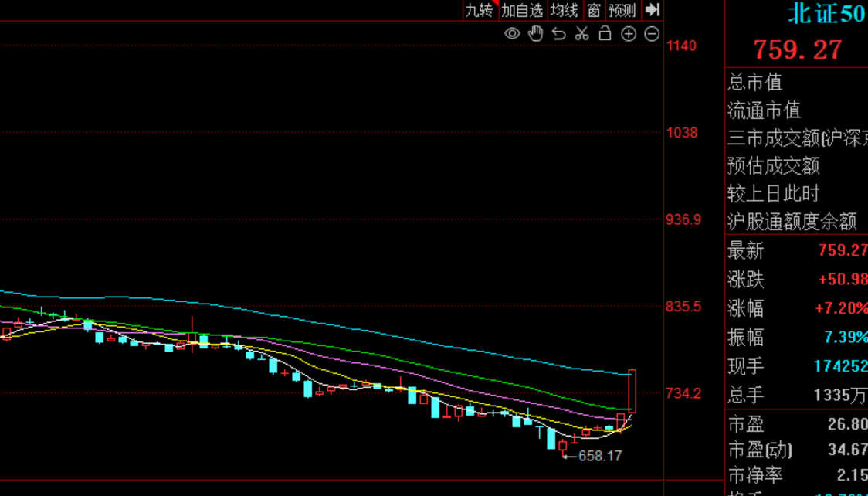Click the 总手 value 1335万
The image size is (868, 496).
coord(841,395)
